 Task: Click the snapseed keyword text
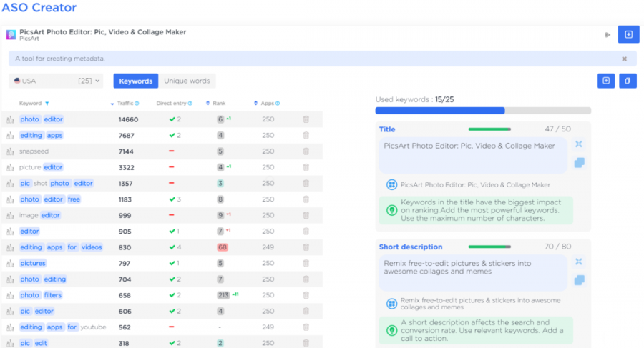[x=34, y=151]
